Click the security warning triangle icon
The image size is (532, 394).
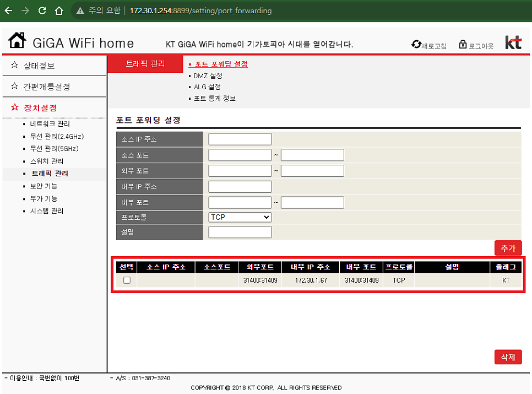pos(80,10)
